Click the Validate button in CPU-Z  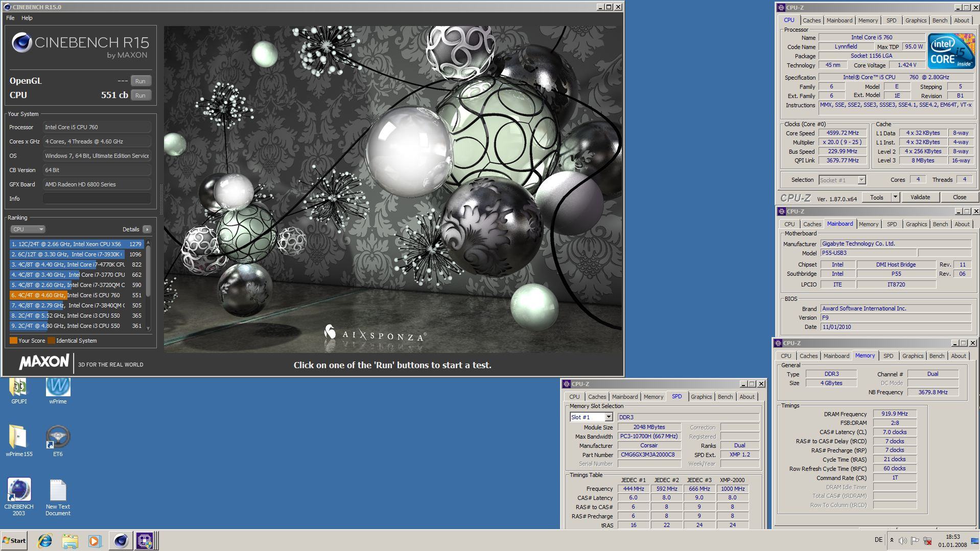pyautogui.click(x=920, y=197)
